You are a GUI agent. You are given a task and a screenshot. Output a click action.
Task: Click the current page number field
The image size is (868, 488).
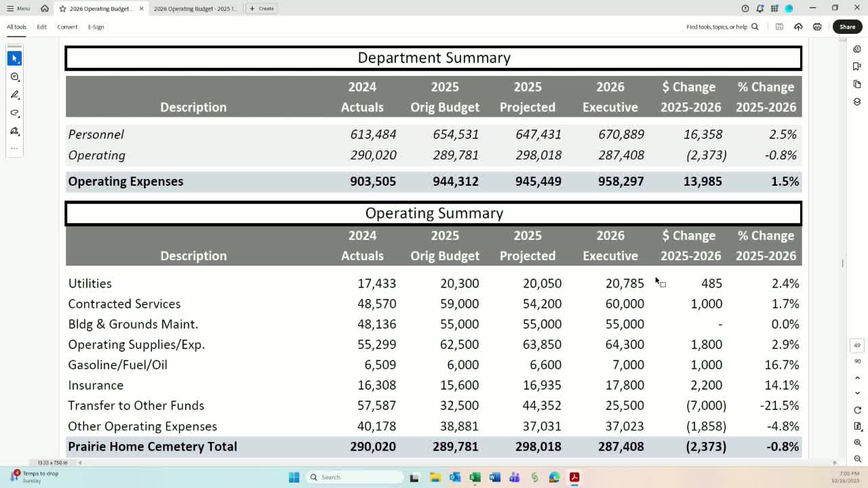(x=857, y=346)
